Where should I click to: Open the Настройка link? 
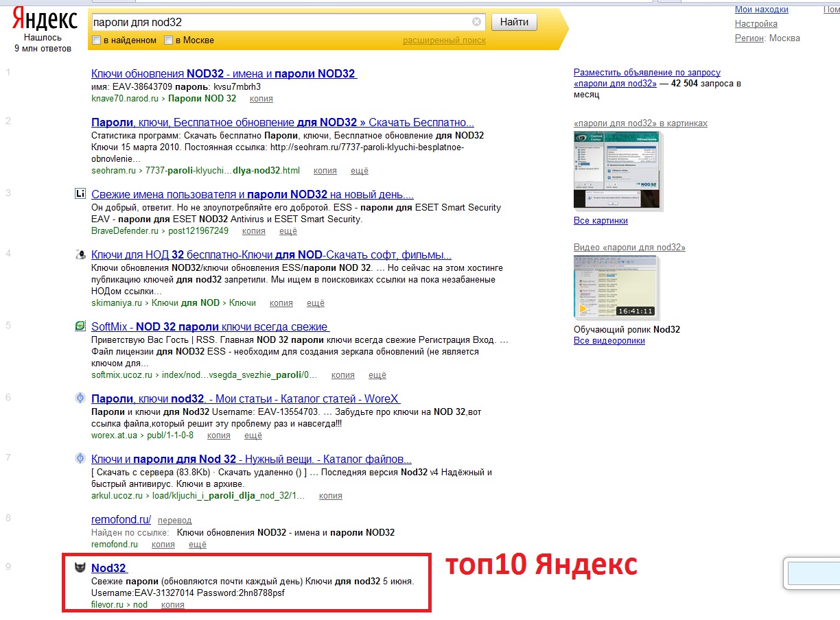click(756, 24)
